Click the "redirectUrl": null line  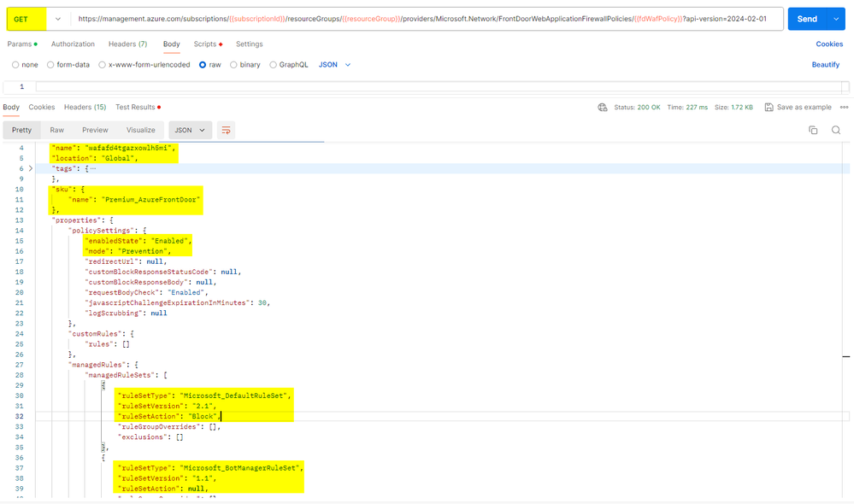(x=126, y=261)
